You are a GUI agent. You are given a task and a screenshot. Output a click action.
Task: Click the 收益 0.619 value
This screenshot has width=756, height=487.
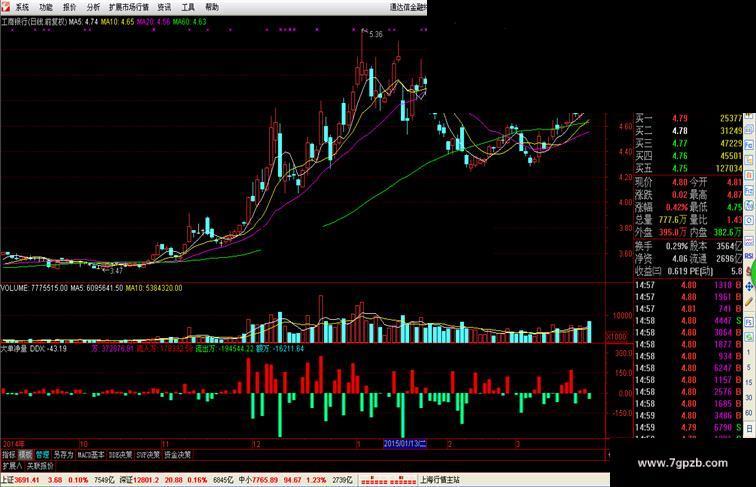pyautogui.click(x=677, y=271)
